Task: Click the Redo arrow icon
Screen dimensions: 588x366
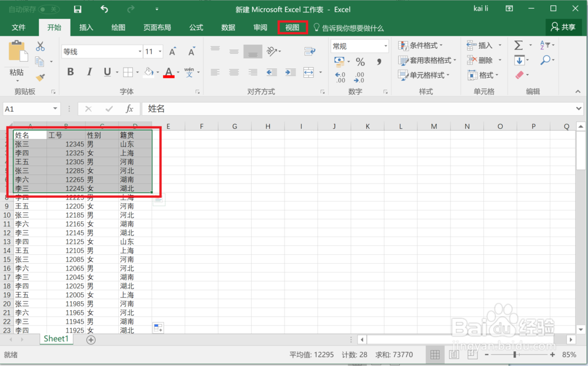Action: pyautogui.click(x=131, y=9)
